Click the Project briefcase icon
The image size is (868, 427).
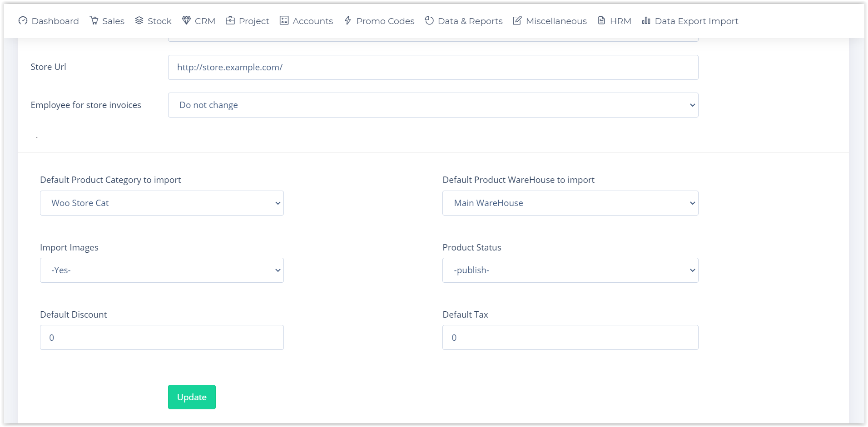(230, 20)
